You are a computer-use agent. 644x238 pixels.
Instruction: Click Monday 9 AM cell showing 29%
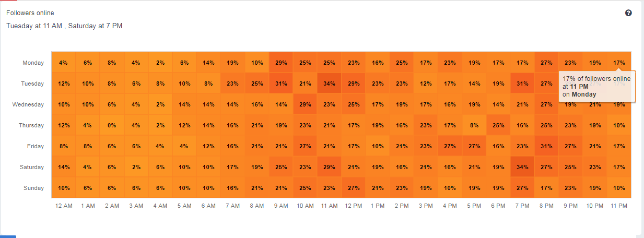281,63
